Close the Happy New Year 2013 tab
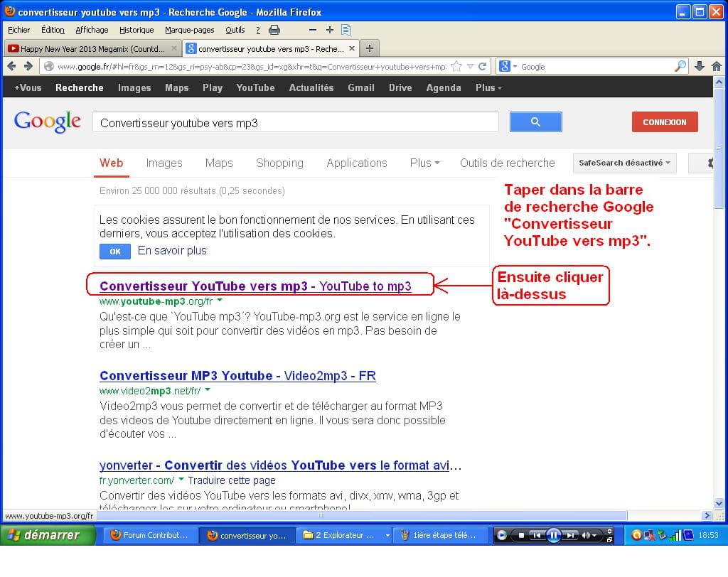The height and width of the screenshot is (577, 728). click(173, 48)
